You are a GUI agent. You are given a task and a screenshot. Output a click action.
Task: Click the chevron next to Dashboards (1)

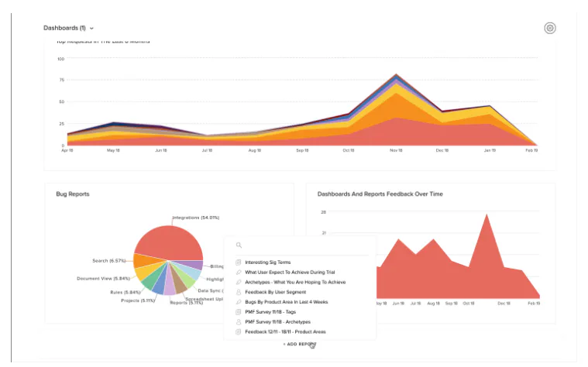(x=91, y=29)
